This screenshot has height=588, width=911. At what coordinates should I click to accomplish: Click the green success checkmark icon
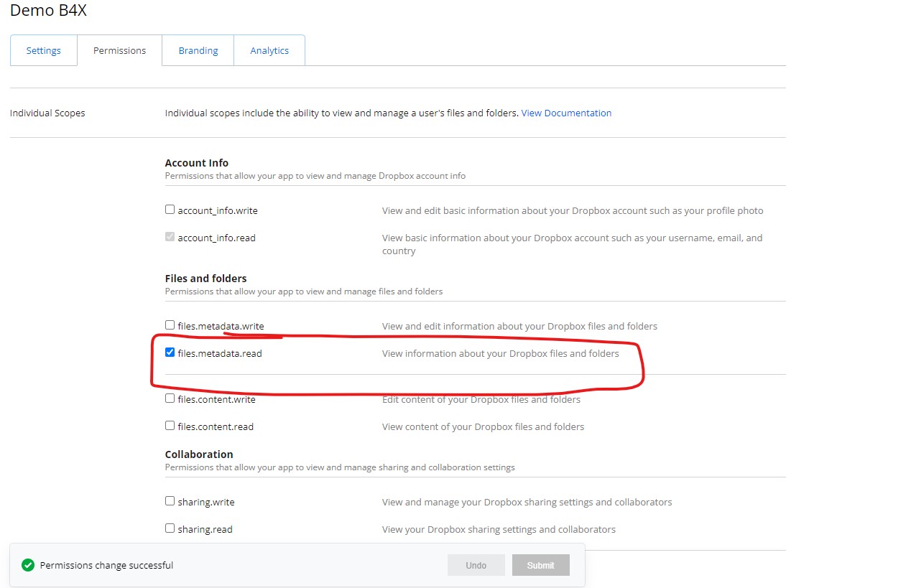[x=28, y=565]
